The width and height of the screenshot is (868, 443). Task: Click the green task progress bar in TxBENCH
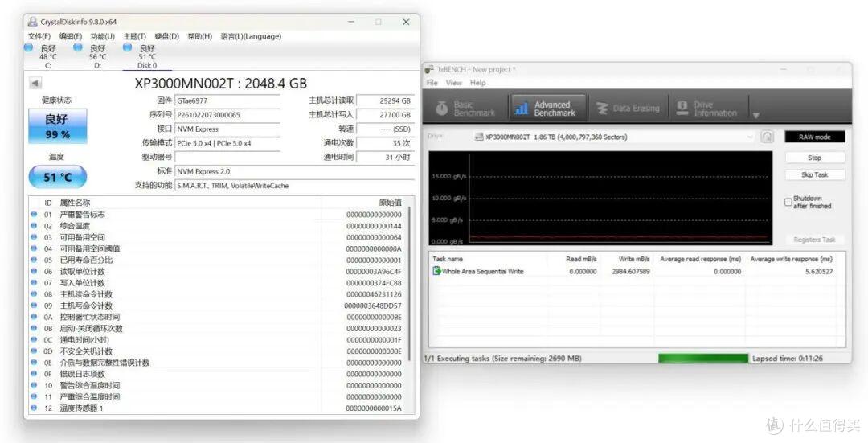[x=703, y=359]
